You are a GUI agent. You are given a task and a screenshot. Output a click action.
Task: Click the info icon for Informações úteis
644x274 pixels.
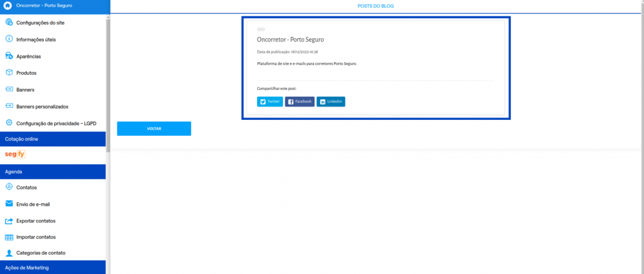9,39
